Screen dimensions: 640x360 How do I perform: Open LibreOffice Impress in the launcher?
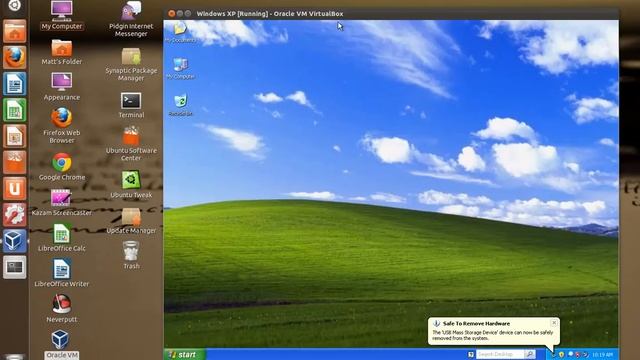coord(15,136)
